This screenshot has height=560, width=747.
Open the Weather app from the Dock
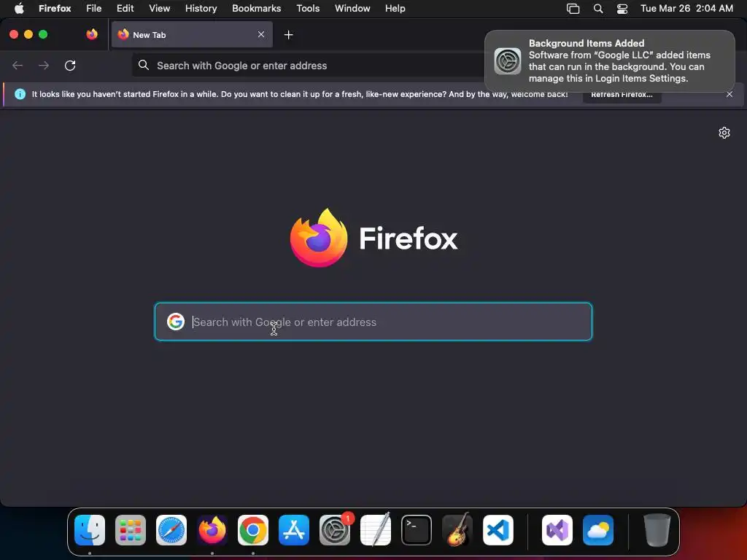[x=598, y=530]
